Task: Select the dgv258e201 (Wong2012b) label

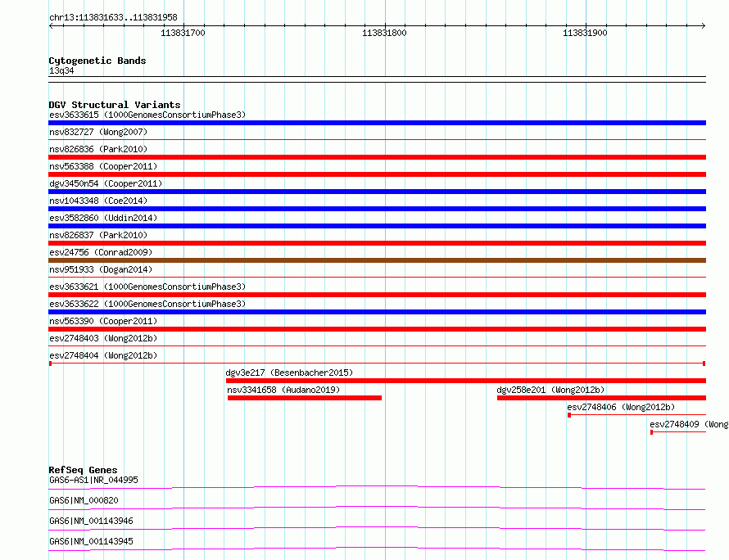Action: point(550,390)
